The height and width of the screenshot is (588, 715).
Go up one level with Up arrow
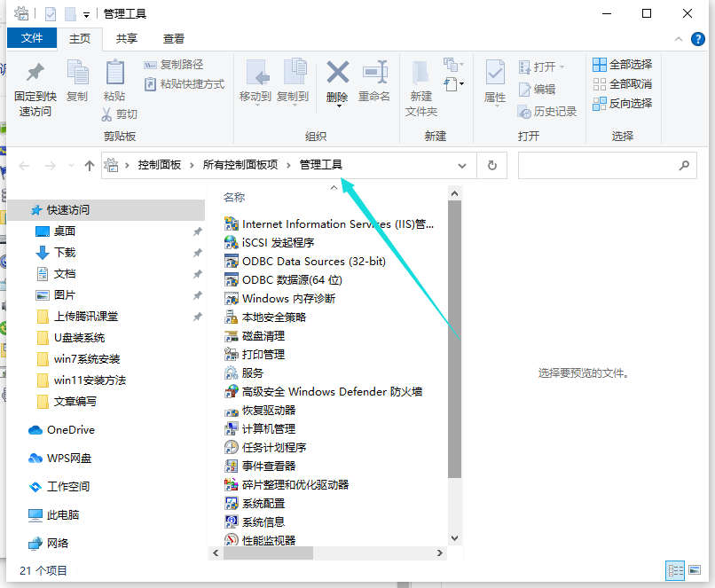pos(89,166)
